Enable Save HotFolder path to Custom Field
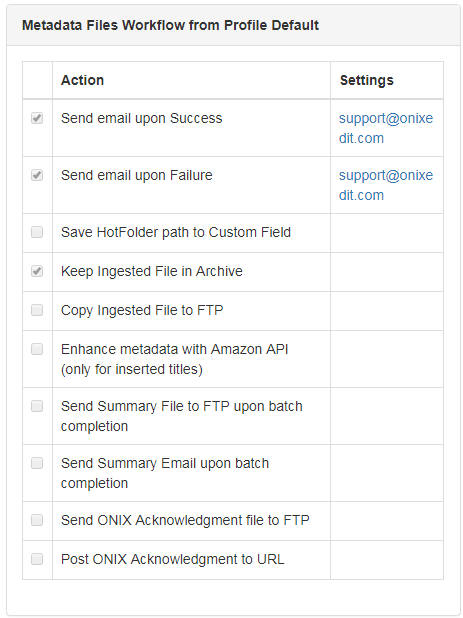 (x=37, y=232)
